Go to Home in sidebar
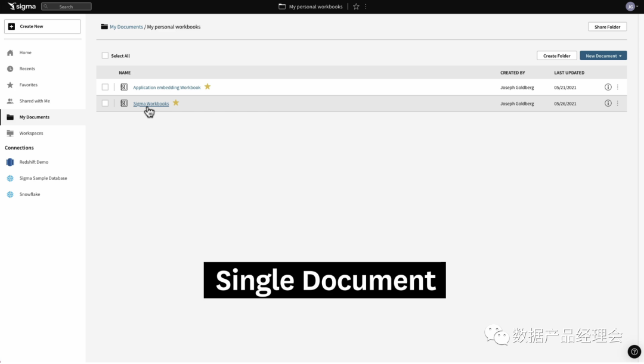 pyautogui.click(x=25, y=52)
